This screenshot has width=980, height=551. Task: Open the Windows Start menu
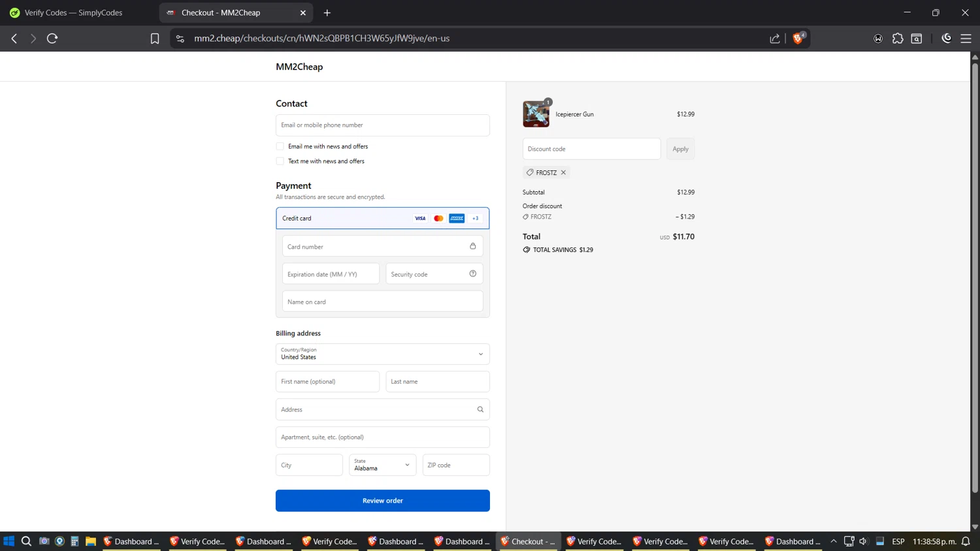(x=8, y=541)
